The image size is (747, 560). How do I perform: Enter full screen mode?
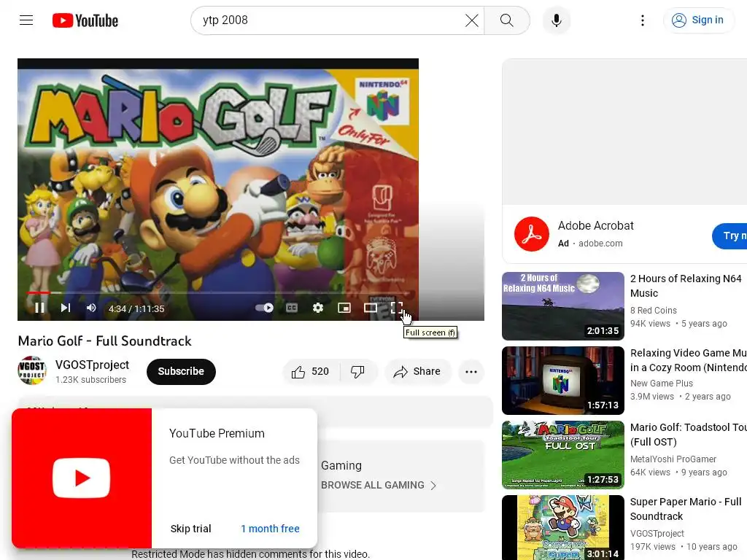tap(396, 308)
